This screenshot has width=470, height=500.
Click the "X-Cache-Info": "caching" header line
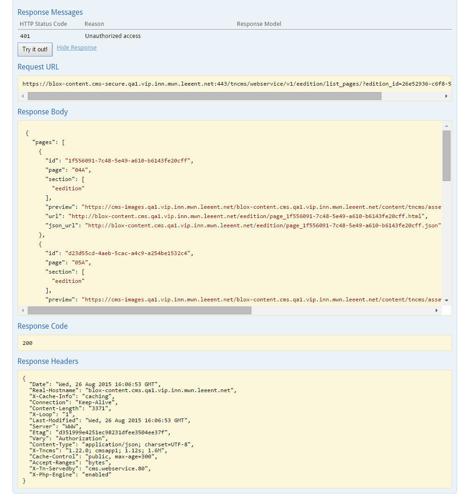click(72, 396)
